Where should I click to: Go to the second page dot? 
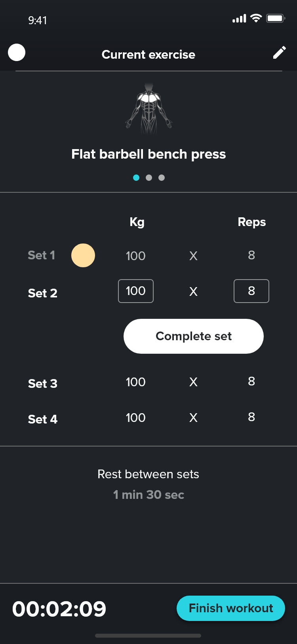tap(149, 178)
